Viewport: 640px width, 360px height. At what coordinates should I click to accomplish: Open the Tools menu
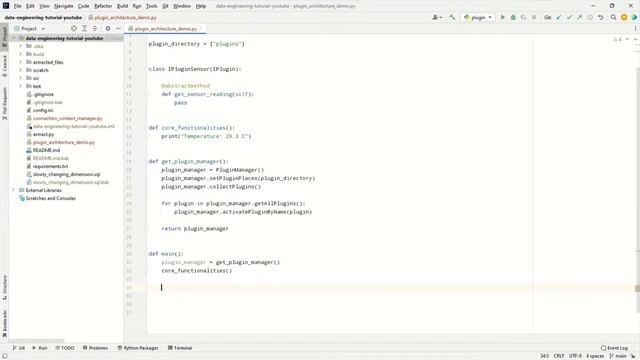click(151, 6)
